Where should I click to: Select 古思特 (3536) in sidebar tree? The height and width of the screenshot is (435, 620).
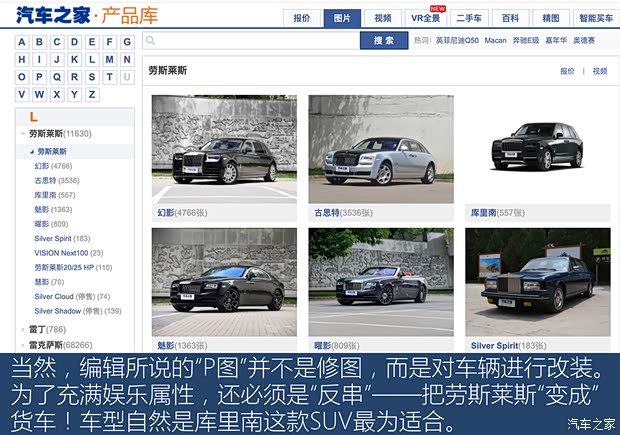pyautogui.click(x=57, y=181)
